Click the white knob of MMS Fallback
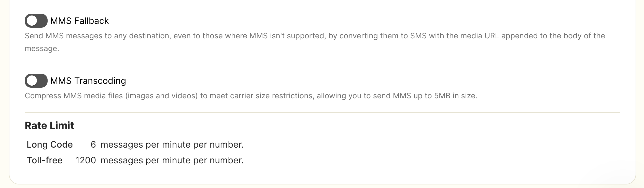 [x=32, y=21]
